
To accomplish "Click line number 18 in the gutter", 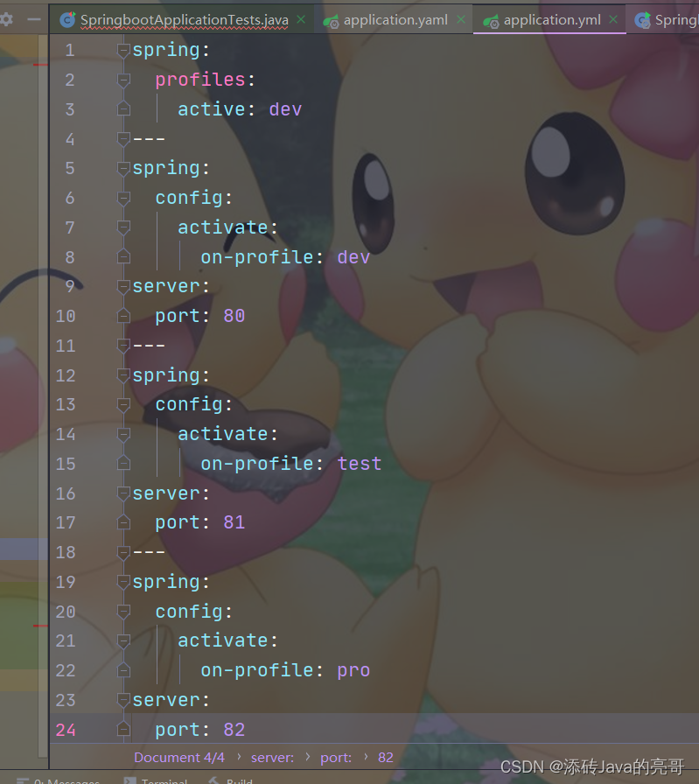I will pos(66,552).
